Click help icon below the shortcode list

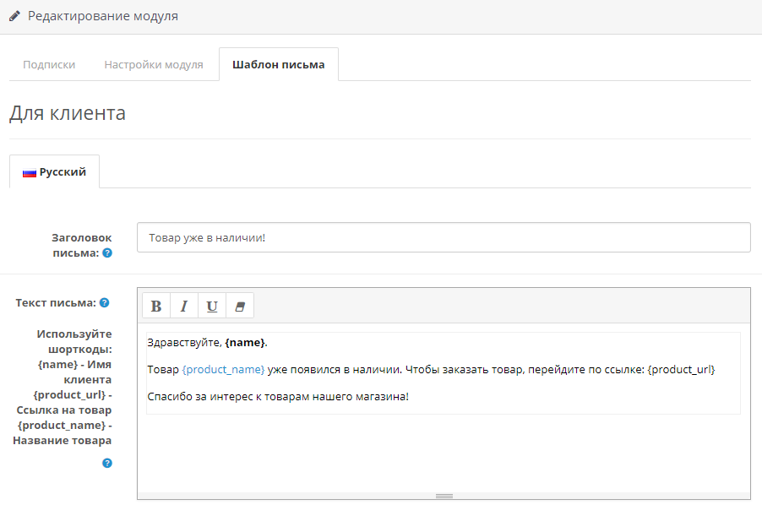tap(107, 463)
